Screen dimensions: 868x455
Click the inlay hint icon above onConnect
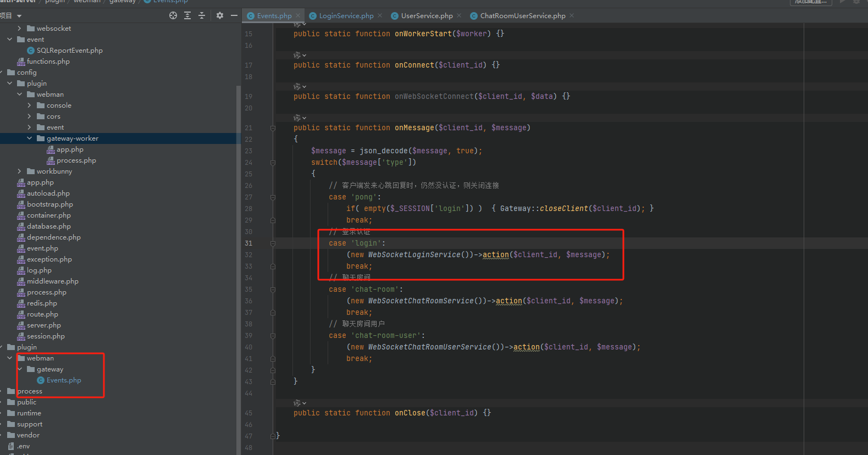(x=300, y=56)
